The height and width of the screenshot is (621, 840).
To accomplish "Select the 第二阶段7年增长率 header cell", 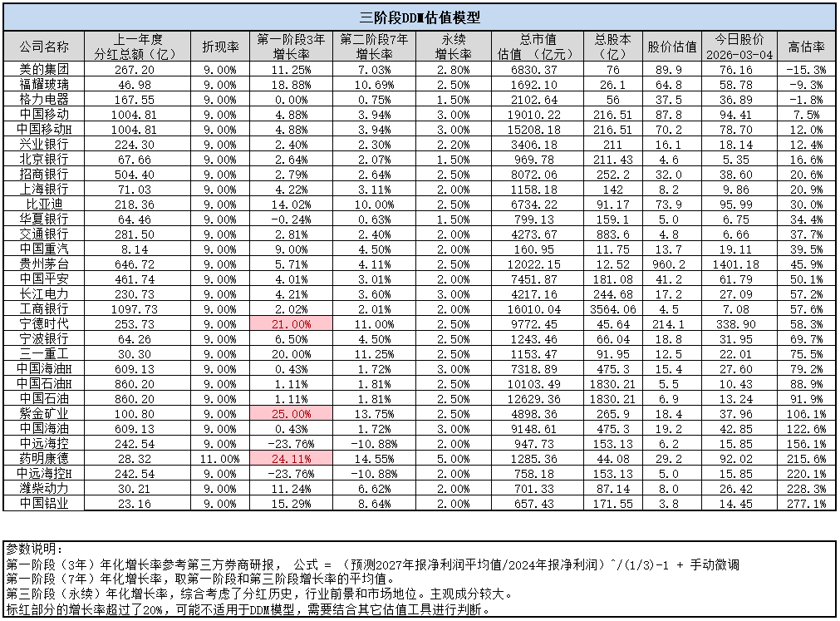I will [x=374, y=46].
